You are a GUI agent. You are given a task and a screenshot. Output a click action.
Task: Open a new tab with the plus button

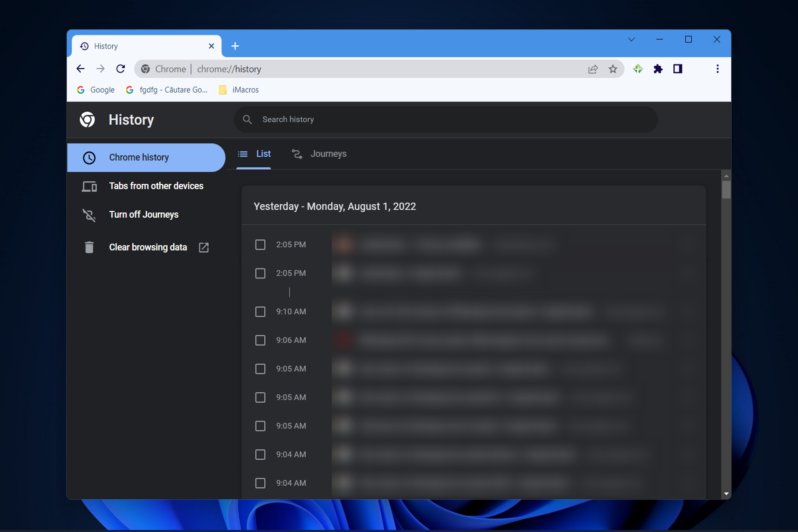pyautogui.click(x=235, y=46)
